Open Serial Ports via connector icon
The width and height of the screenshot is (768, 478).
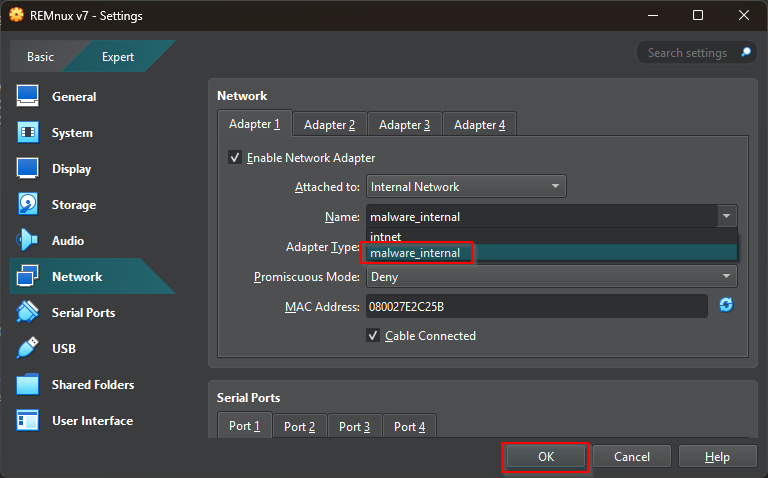(x=27, y=312)
